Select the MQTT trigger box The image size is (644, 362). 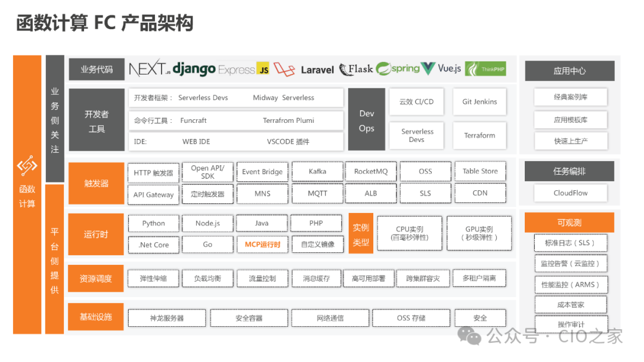click(317, 193)
